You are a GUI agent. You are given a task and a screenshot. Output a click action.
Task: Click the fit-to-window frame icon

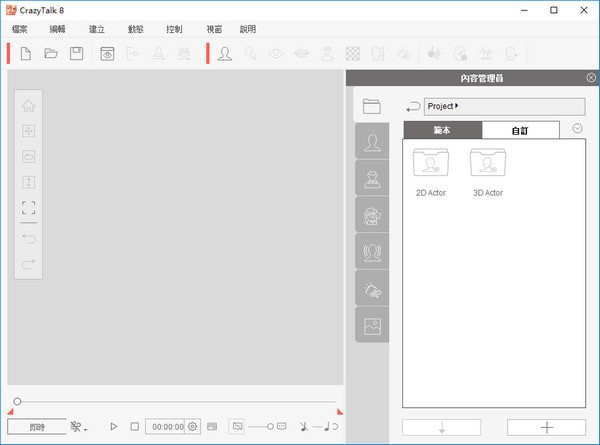[28, 208]
